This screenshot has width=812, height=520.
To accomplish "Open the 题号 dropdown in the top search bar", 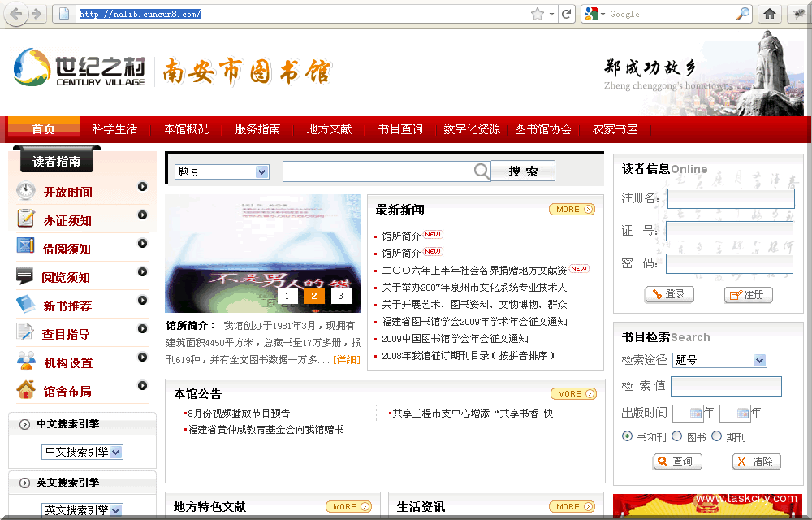I will (x=222, y=171).
